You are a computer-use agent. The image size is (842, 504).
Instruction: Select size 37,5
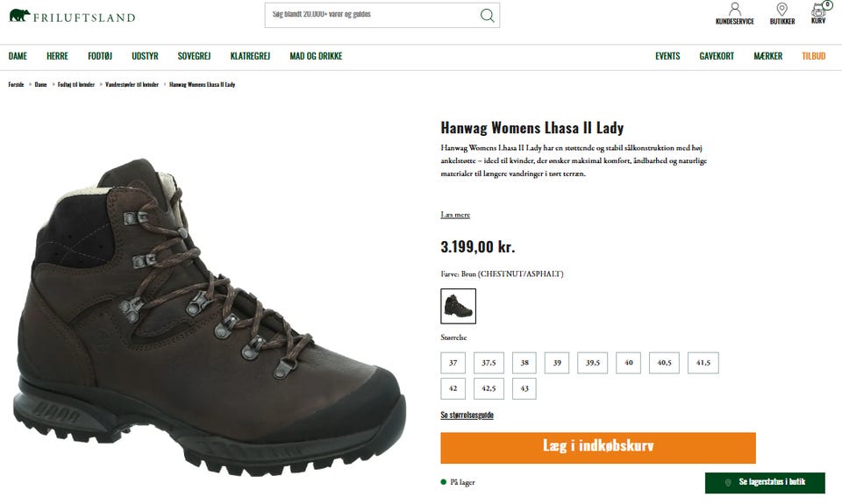coord(489,363)
